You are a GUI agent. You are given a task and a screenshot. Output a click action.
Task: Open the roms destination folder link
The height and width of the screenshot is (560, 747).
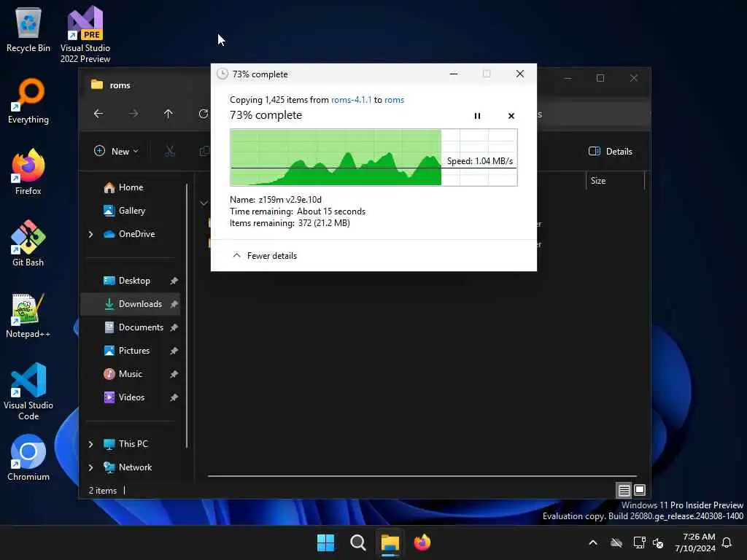[394, 99]
